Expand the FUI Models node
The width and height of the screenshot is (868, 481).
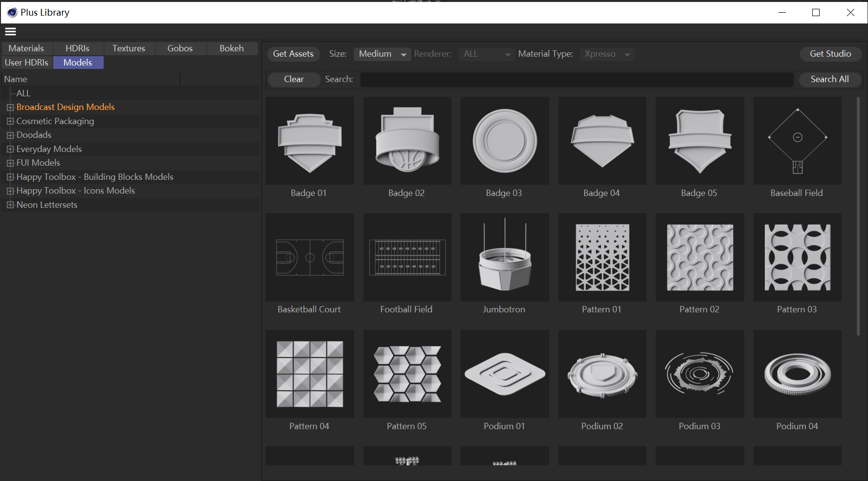[10, 163]
